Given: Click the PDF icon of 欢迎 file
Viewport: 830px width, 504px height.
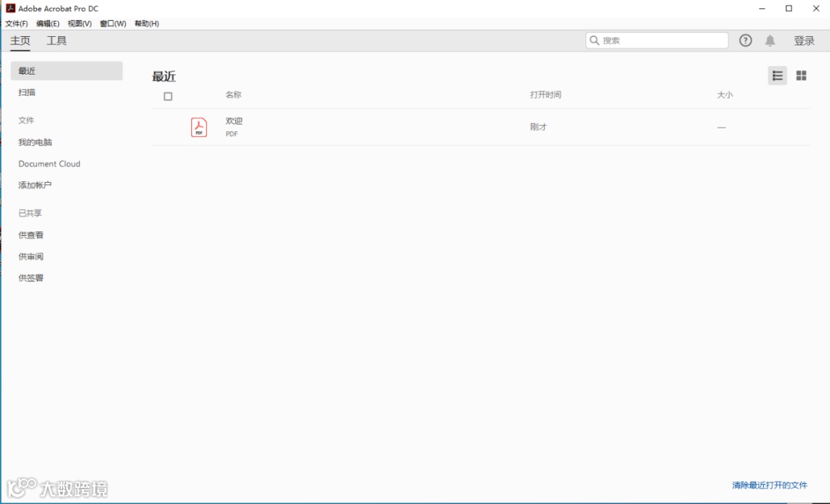Looking at the screenshot, I should (x=199, y=127).
